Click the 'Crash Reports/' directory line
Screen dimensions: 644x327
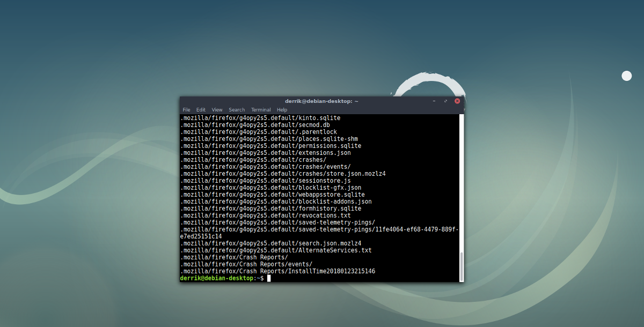click(234, 257)
